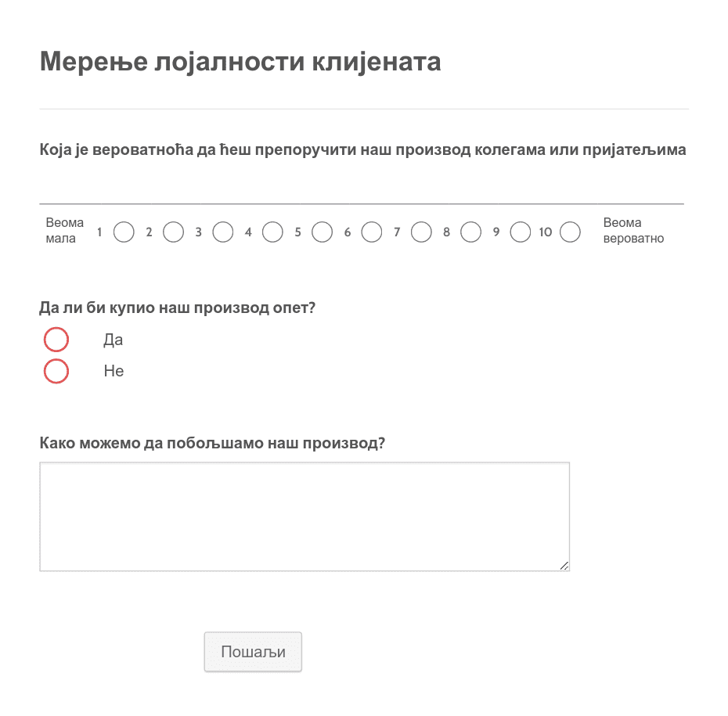728x716 pixels.
Task: Click the "Веома вероватно" scale label
Action: point(633,231)
